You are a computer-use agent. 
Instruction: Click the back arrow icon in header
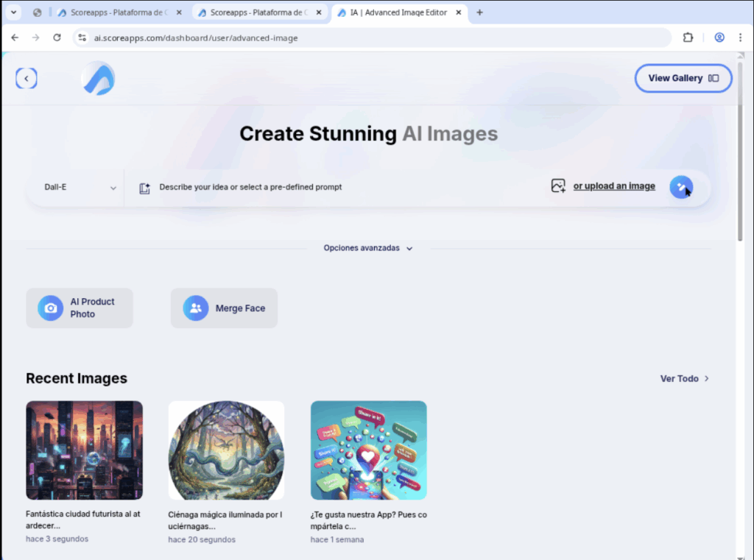[27, 78]
